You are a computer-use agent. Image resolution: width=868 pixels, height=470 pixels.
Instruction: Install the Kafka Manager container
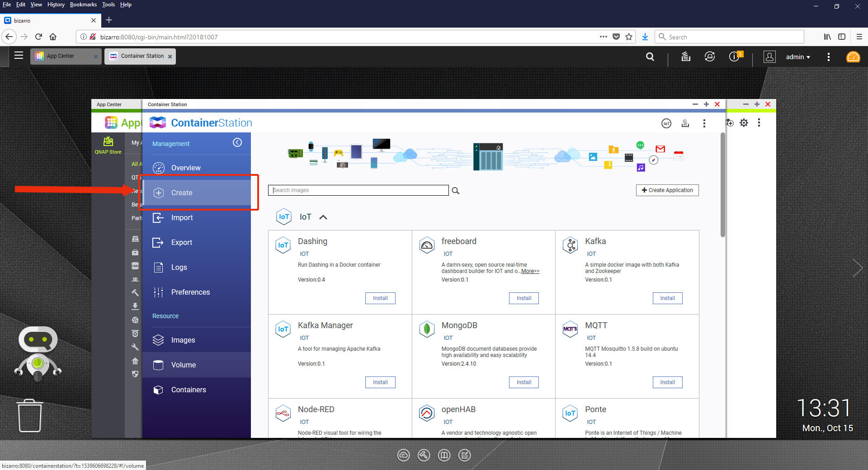(380, 382)
